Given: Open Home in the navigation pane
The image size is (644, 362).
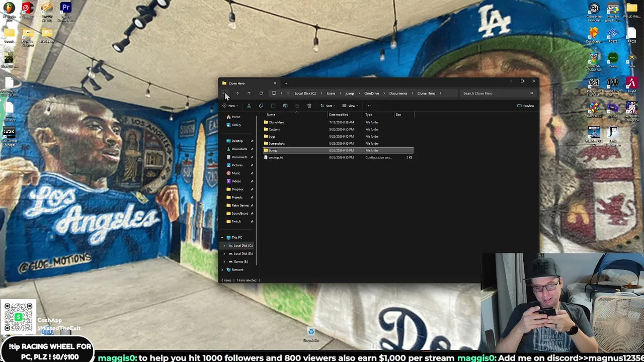Looking at the screenshot, I should click(236, 117).
